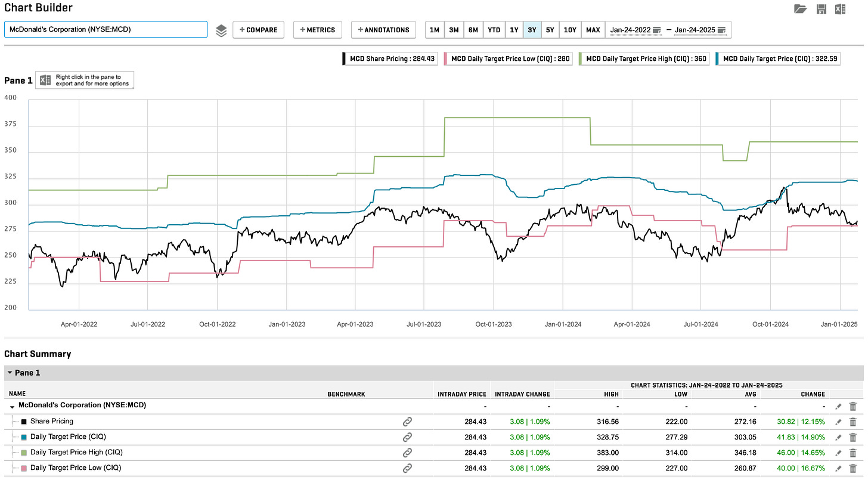Edit Daily Target Price (CIQ) pencil icon
This screenshot has width=868, height=486.
pyautogui.click(x=838, y=437)
